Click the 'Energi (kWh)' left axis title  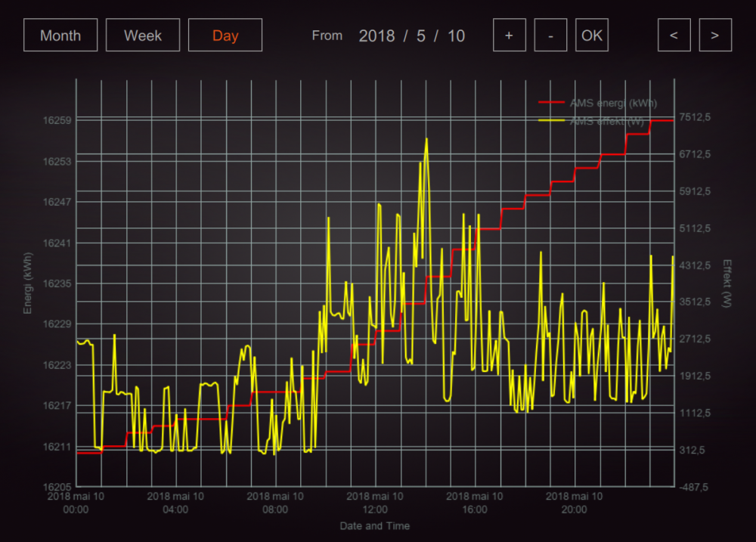[x=28, y=283]
